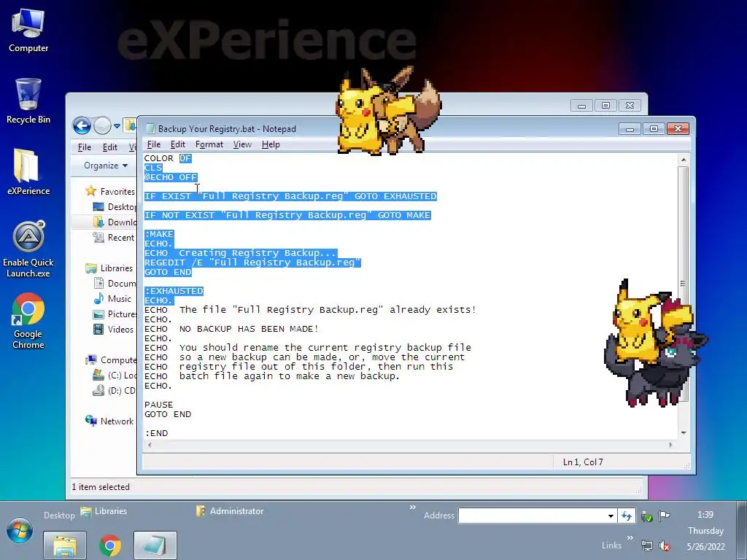Click '1 item selected' in Explorer status
The height and width of the screenshot is (560, 747).
tap(101, 487)
